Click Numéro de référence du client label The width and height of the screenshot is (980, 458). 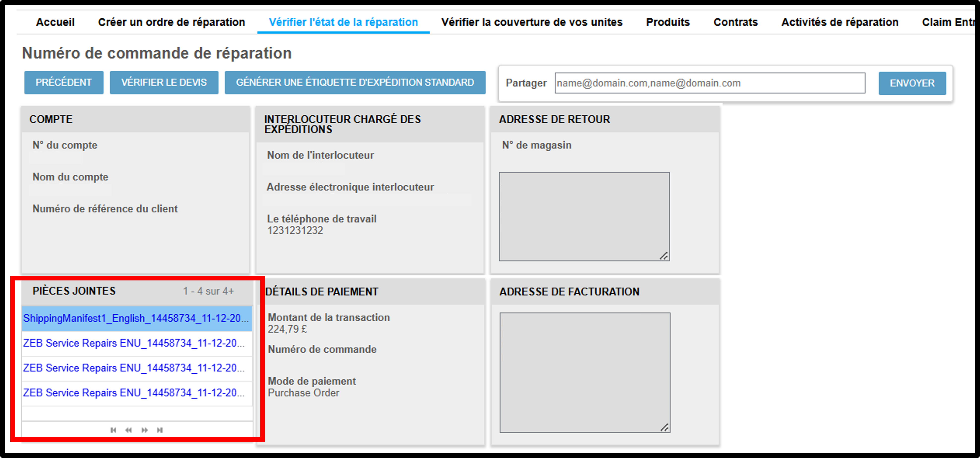(x=105, y=209)
